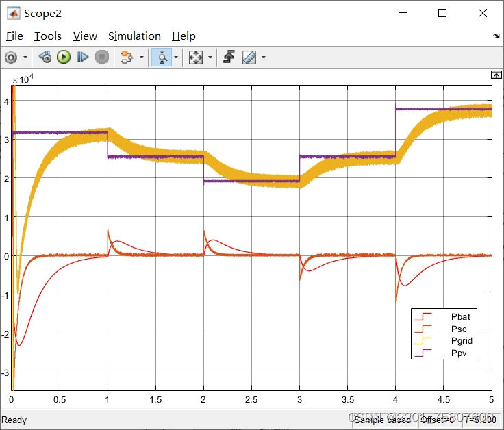Click the Stop simulation icon
Viewport: 504px width, 430px height.
tap(102, 58)
